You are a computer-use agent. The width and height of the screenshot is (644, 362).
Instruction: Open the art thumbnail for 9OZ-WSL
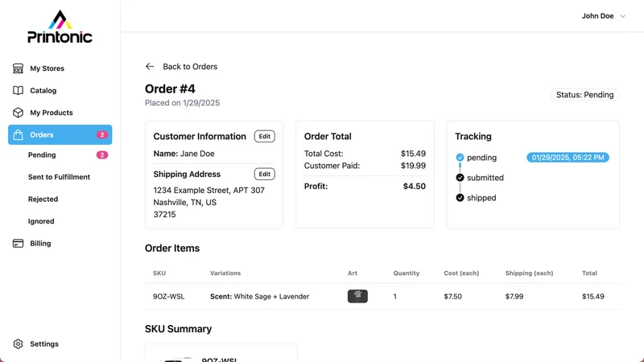(x=357, y=296)
